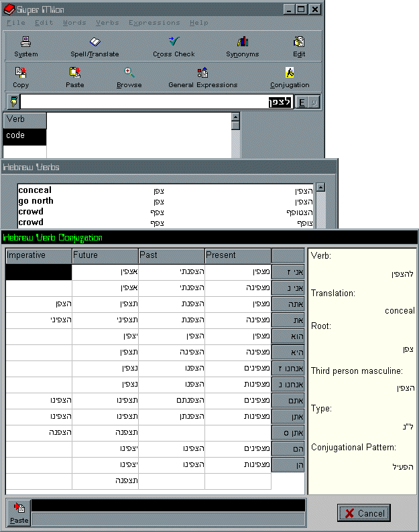Open the Words menu
The height and width of the screenshot is (532, 419).
74,23
